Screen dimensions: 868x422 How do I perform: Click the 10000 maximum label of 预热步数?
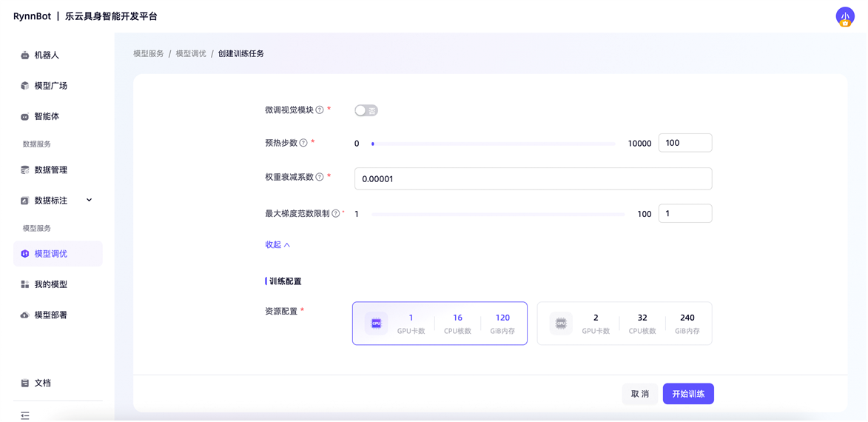tap(639, 144)
